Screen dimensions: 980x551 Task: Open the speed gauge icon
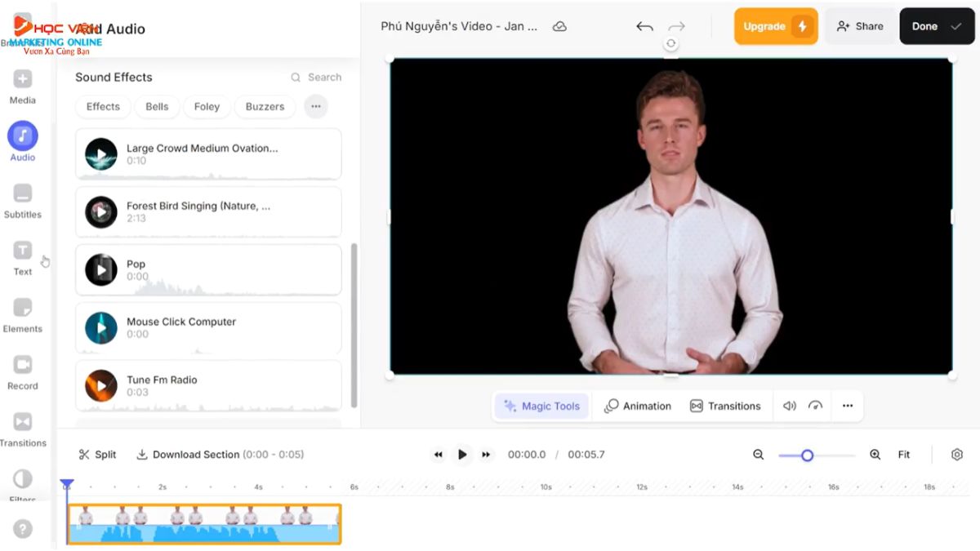coord(815,406)
